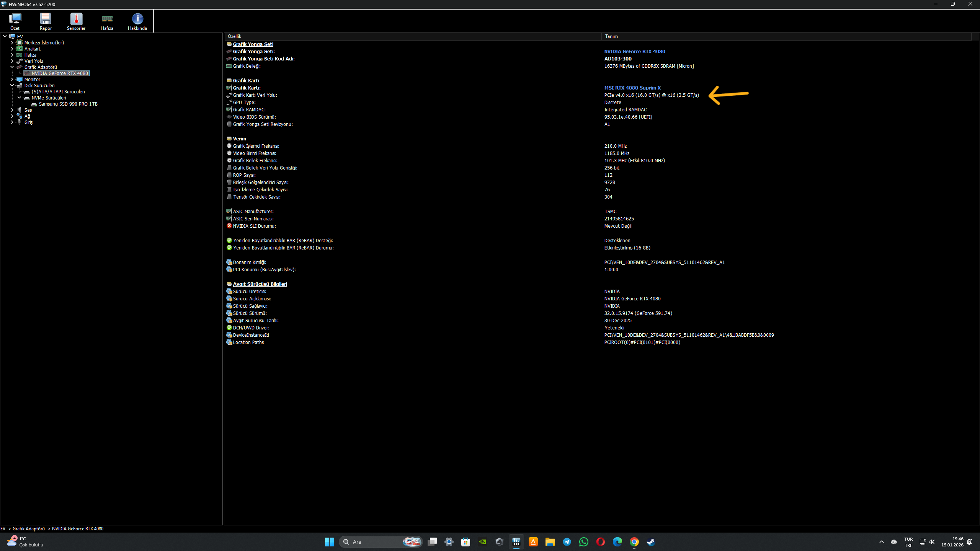
Task: Expand the Monitör tree node arrow
Action: click(x=12, y=79)
